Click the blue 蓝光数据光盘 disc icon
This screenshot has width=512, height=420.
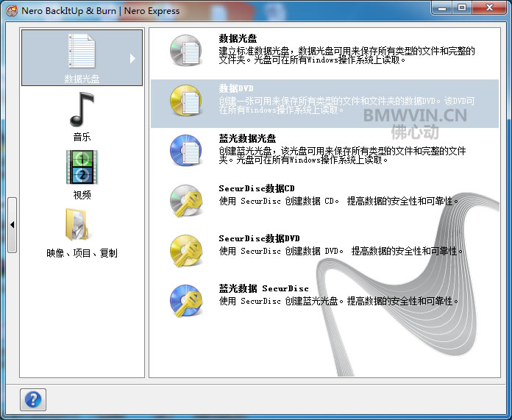click(186, 151)
